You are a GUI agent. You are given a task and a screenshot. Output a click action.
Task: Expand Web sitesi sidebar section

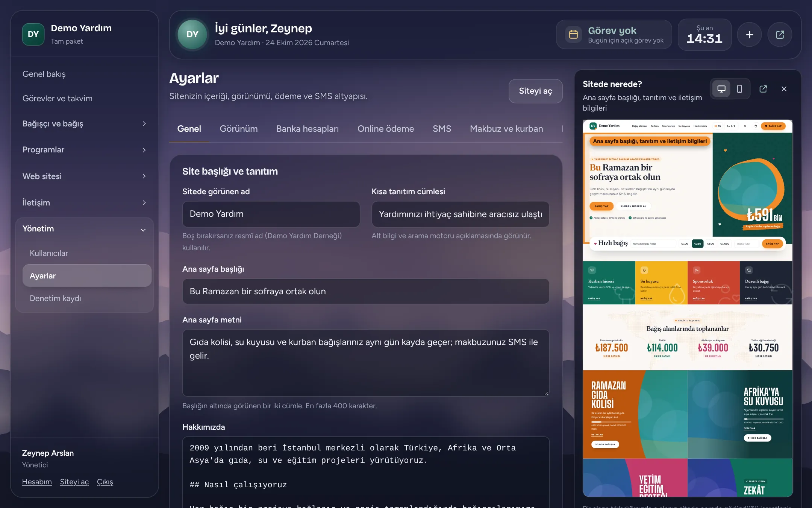[85, 176]
